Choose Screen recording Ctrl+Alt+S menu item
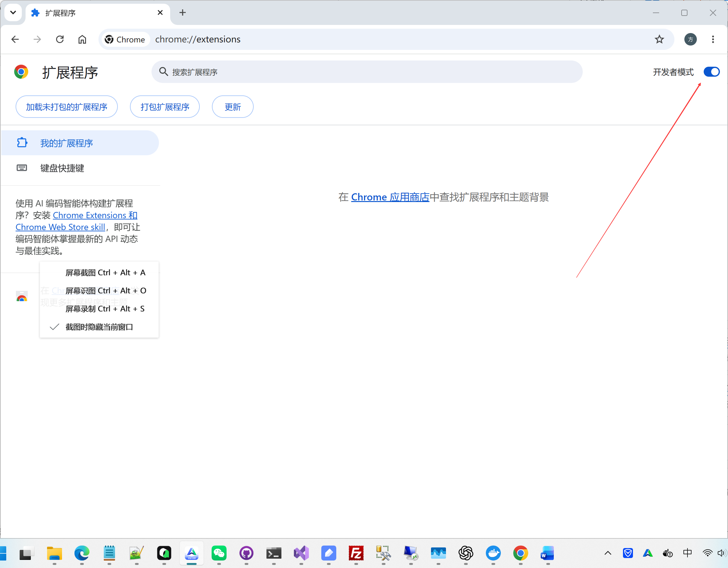Screen dimensions: 728x568 click(99, 309)
